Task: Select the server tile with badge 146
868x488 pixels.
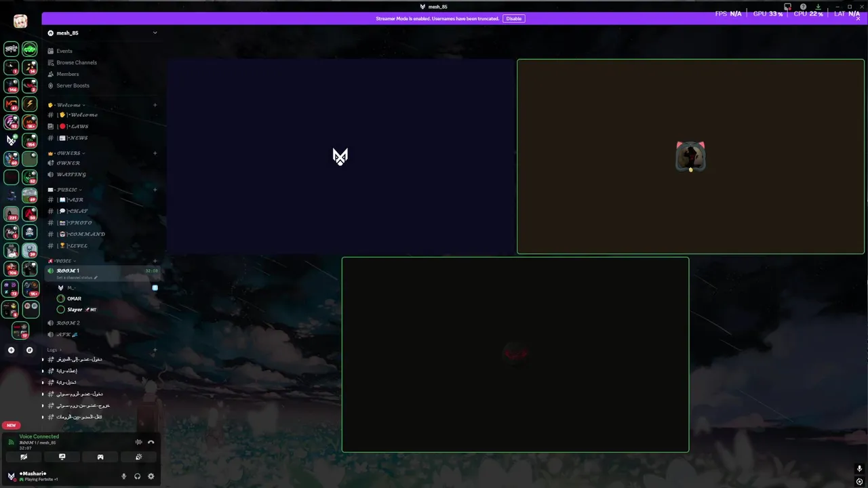Action: [12, 86]
